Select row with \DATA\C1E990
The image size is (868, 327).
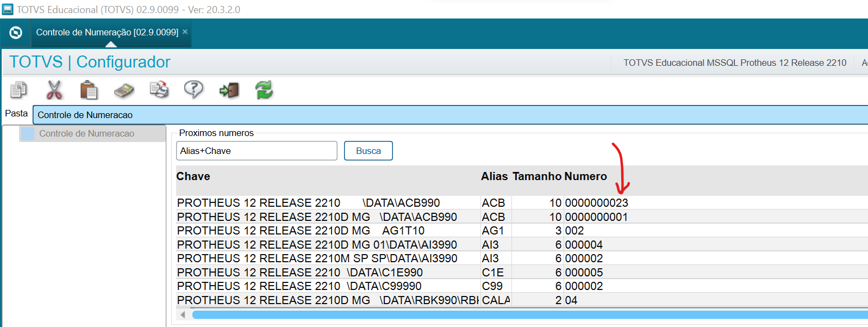pos(522,272)
